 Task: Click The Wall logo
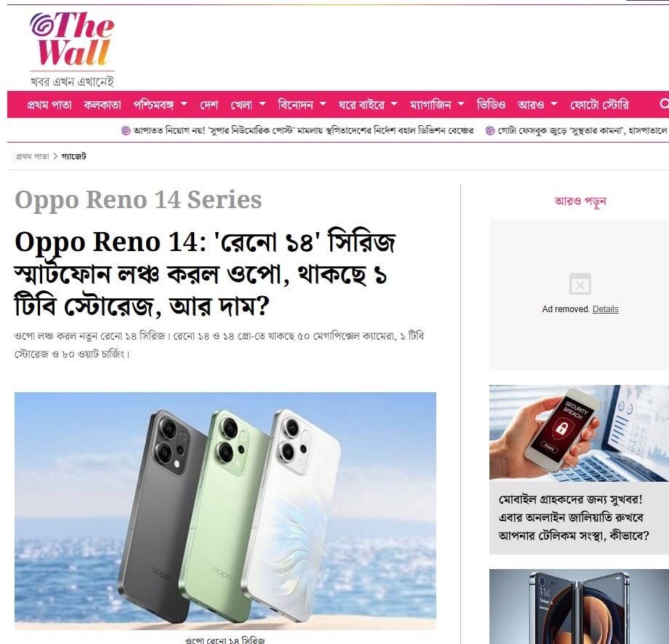tap(72, 49)
